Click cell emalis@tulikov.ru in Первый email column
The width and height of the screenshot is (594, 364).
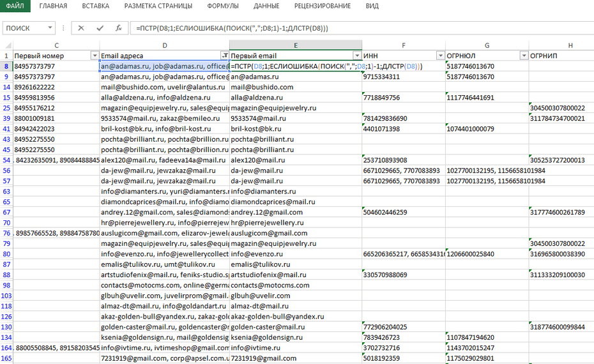click(296, 264)
